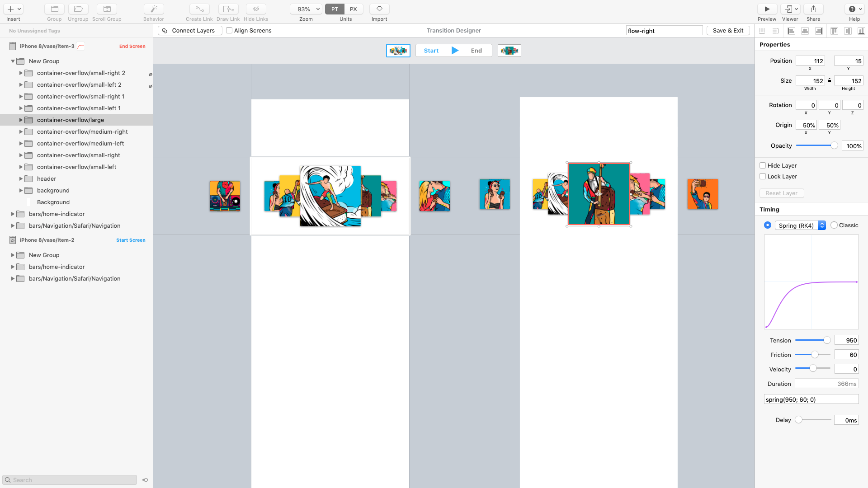Distribute layers vertically
This screenshot has width=868, height=488.
coord(776,31)
